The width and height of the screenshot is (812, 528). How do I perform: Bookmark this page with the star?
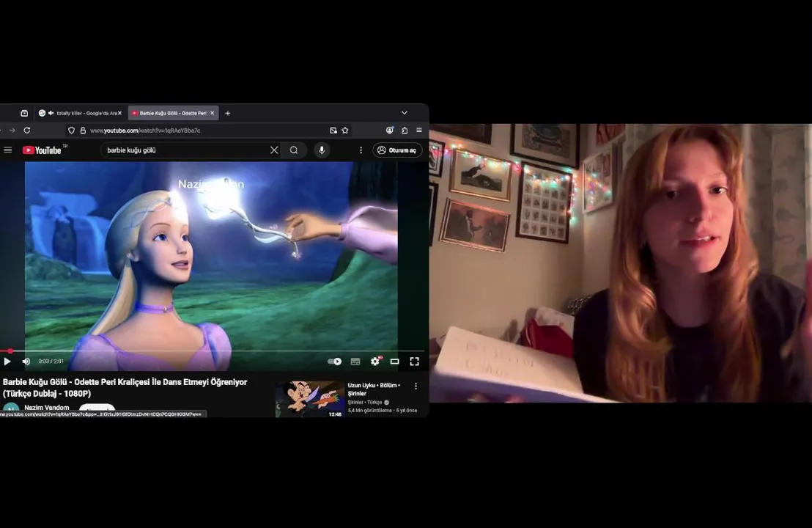point(345,131)
